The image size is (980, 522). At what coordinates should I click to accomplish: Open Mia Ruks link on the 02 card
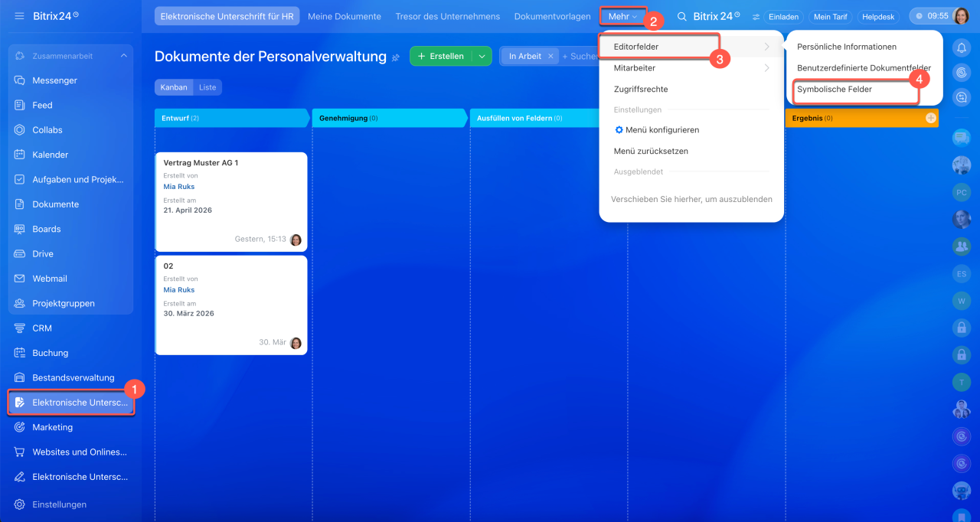pyautogui.click(x=179, y=290)
